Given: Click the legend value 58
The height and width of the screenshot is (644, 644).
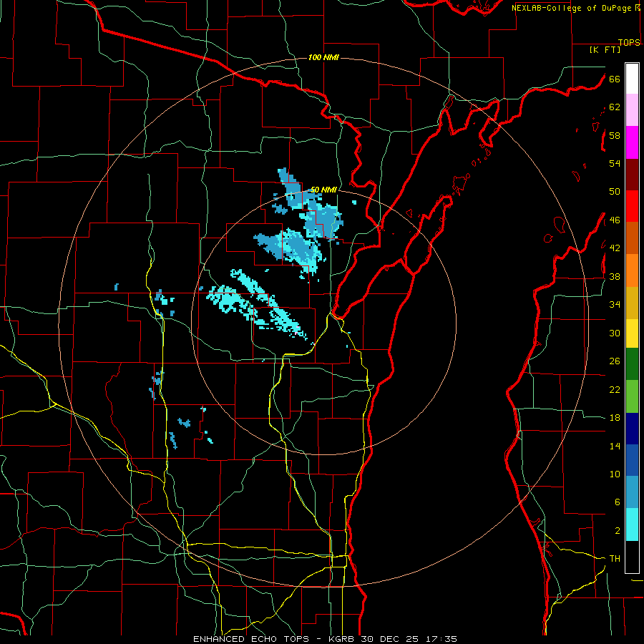Looking at the screenshot, I should [x=615, y=135].
